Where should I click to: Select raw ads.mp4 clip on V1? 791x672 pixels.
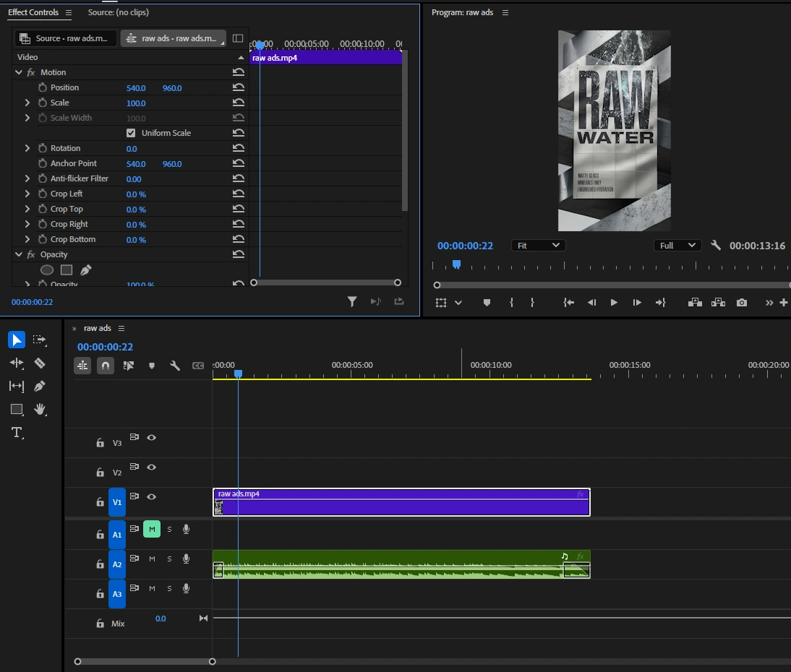(401, 502)
